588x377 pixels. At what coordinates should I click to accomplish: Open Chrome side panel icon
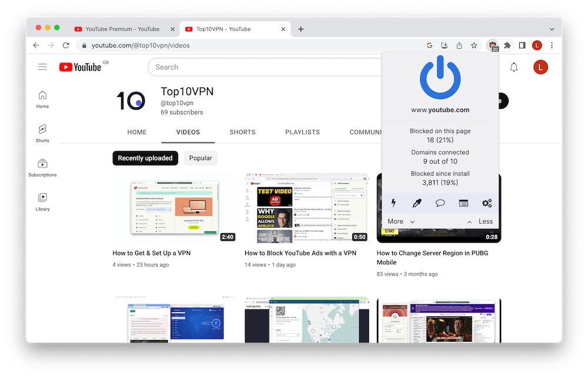point(522,45)
